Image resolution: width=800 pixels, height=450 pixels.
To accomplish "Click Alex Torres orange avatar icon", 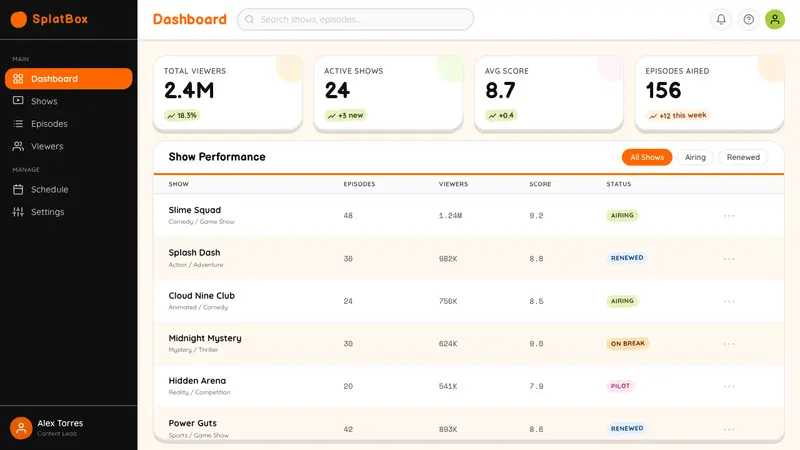I will [x=21, y=428].
